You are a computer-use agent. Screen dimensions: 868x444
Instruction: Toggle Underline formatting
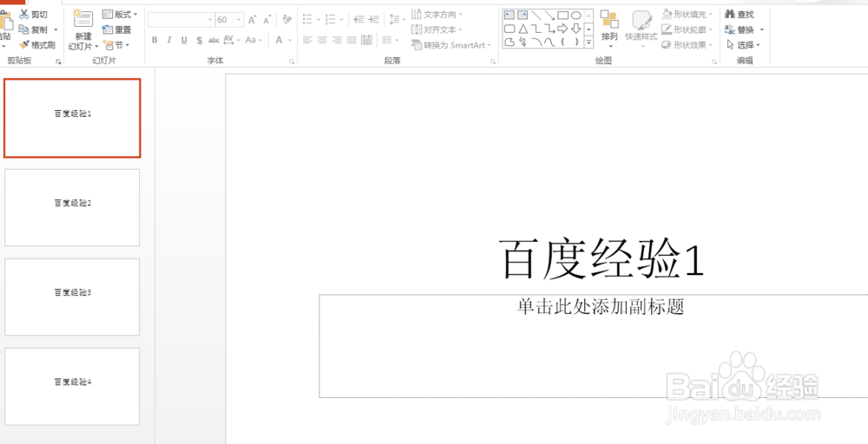[184, 40]
